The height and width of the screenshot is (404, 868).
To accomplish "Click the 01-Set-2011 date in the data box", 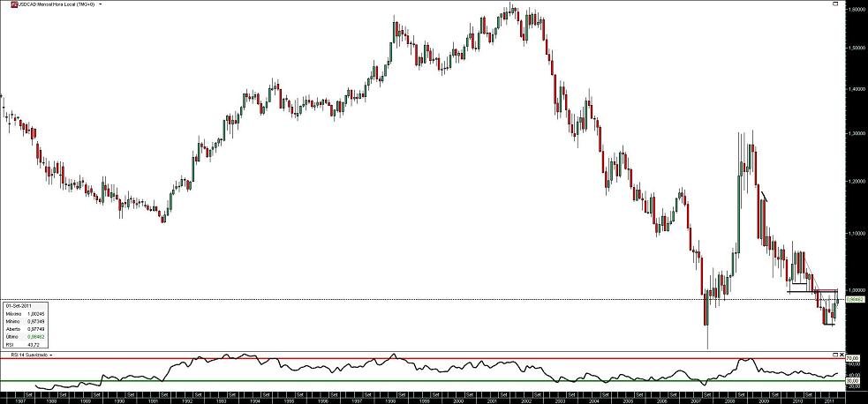I will 17,305.
